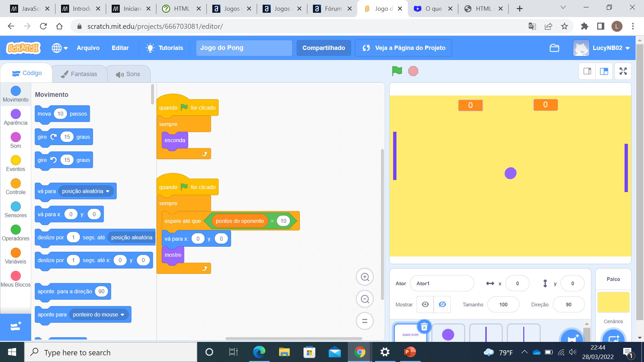Screen dimensions: 644x362
Task: Open a new Chrome tab
Action: point(520,9)
